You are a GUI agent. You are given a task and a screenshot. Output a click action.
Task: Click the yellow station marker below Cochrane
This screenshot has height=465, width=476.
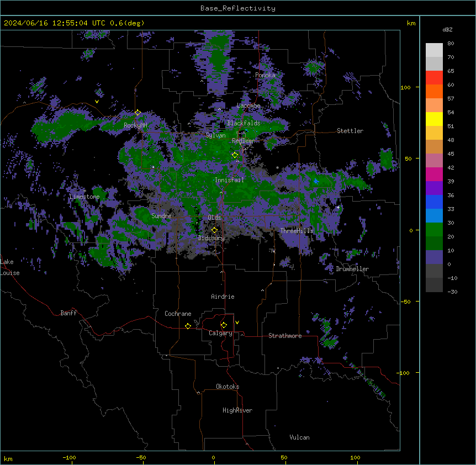tap(188, 326)
